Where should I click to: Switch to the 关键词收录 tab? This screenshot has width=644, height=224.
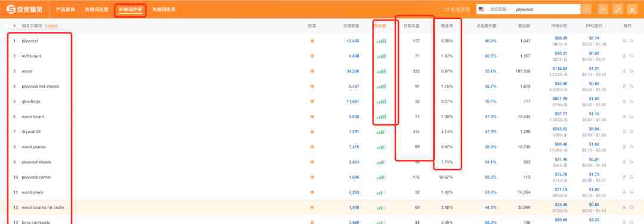[164, 9]
